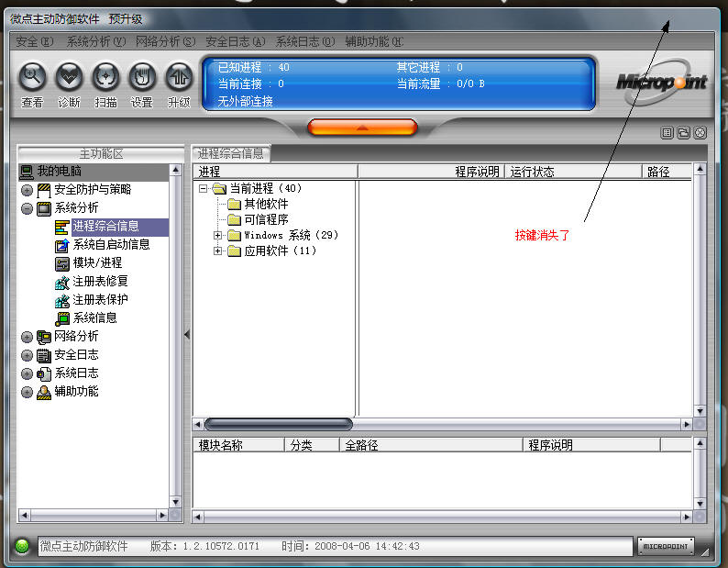Click the sidebar scroll-up arrow

(175, 170)
